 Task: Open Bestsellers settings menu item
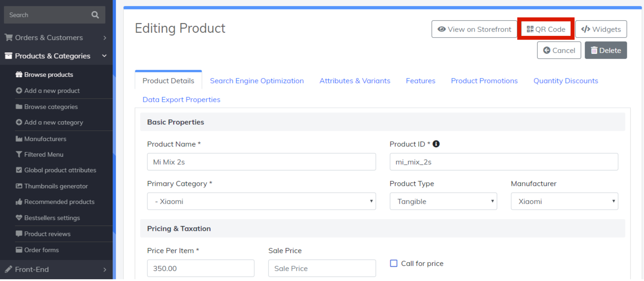point(52,218)
